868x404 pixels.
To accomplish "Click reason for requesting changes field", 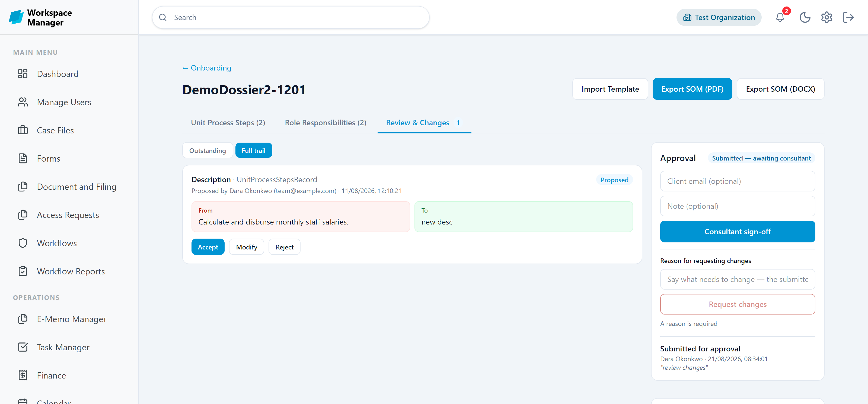I will [x=737, y=279].
